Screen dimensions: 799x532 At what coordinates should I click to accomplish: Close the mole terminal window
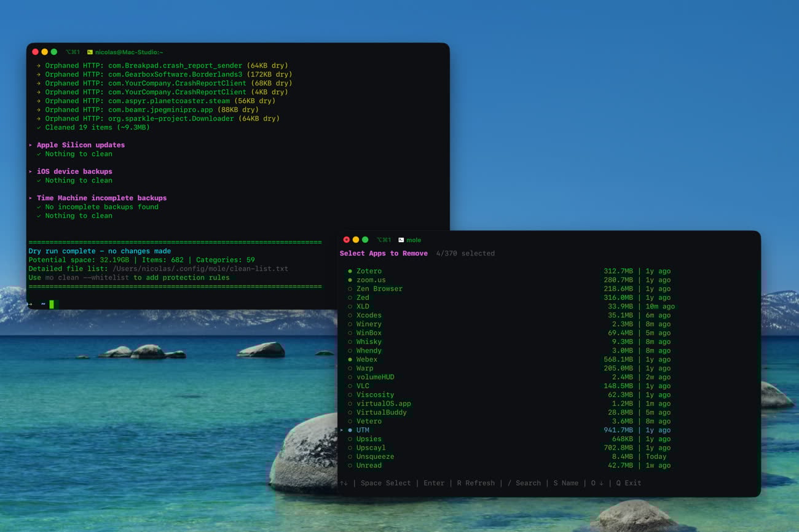point(346,240)
